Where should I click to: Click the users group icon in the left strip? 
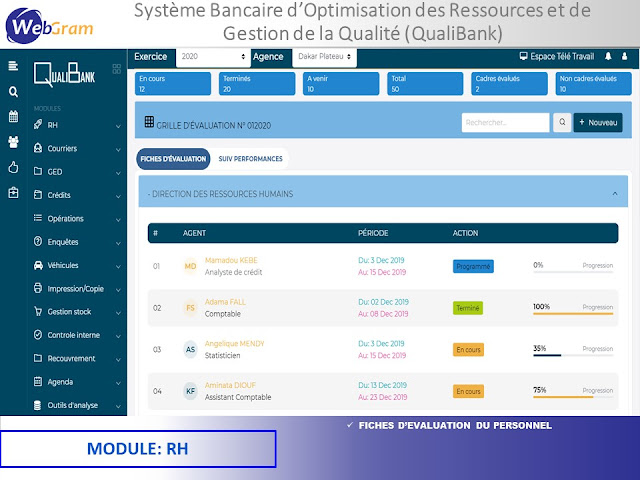coord(13,142)
